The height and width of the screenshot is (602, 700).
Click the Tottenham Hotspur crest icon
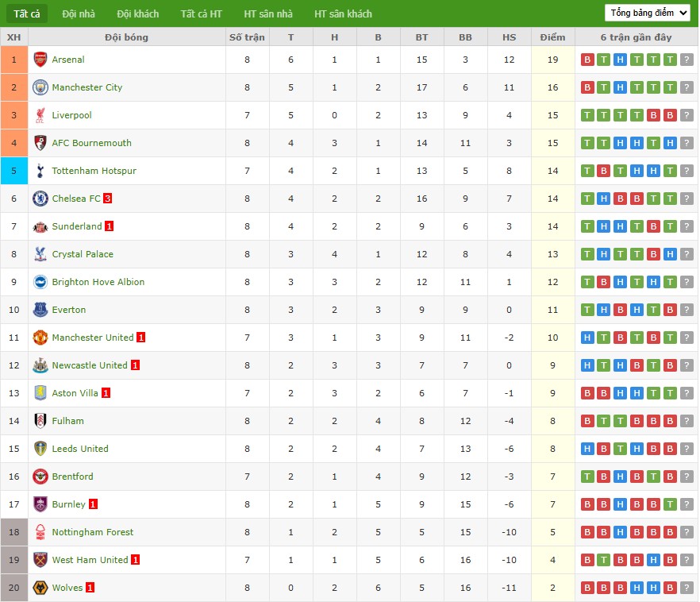click(x=40, y=171)
